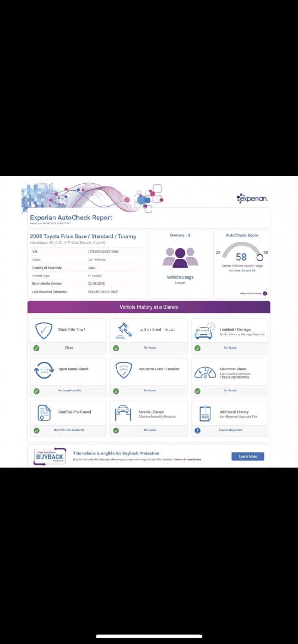
Task: Click the Vehicle History at a Glance header
Action: click(149, 307)
